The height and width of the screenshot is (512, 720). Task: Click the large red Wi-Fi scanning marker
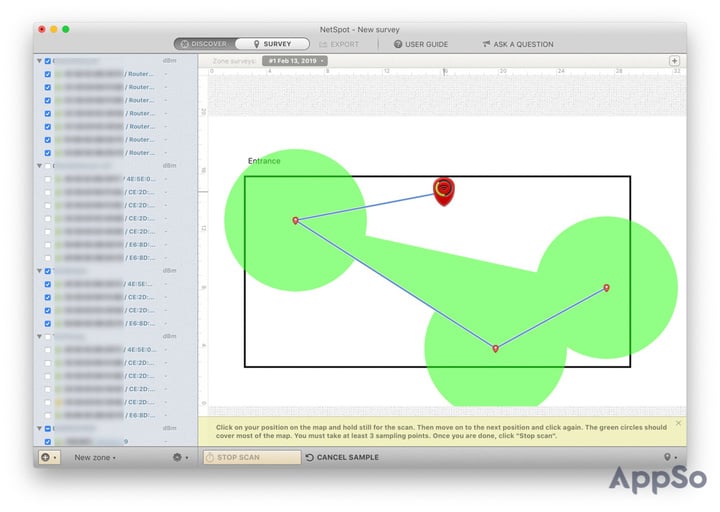[444, 191]
